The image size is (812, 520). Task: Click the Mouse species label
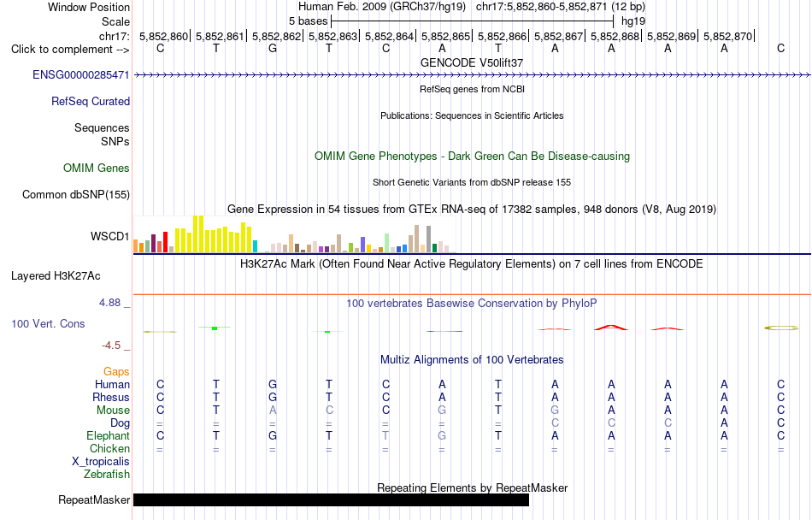tap(113, 411)
